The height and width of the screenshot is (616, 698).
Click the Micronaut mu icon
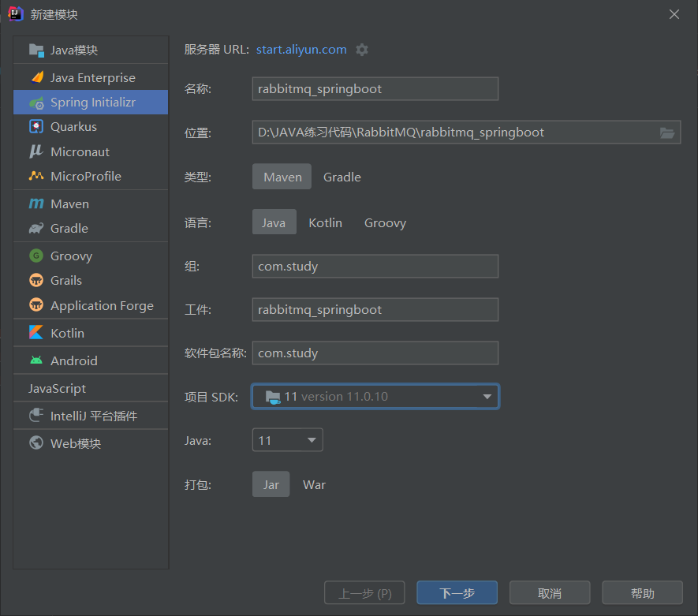[36, 151]
